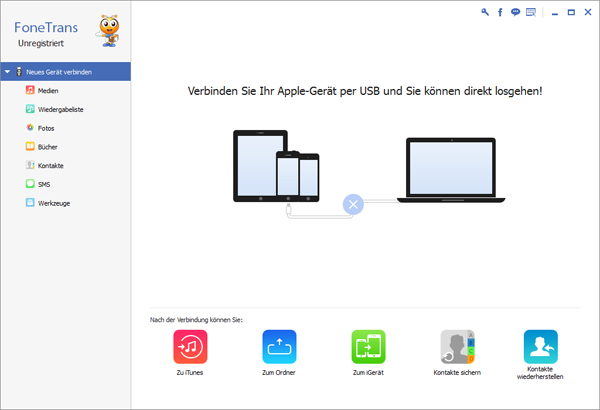Show SMS in the sidebar
Image resolution: width=600 pixels, height=410 pixels.
(44, 185)
